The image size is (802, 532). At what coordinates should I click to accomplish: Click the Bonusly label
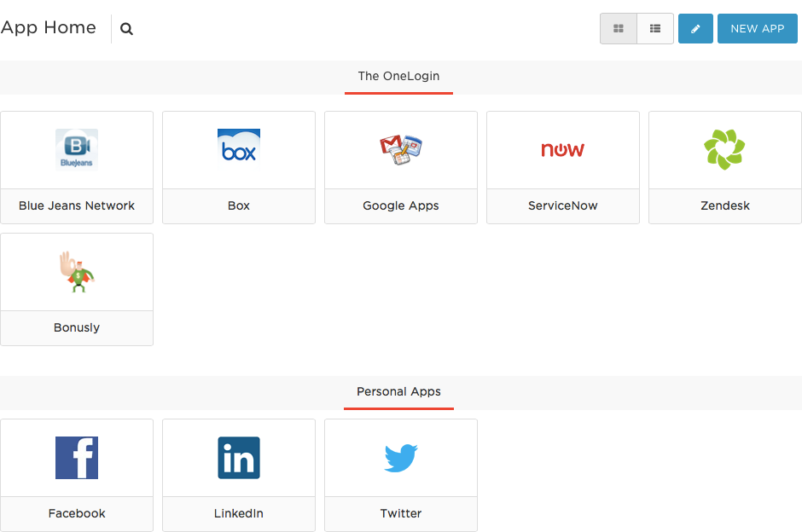pos(77,327)
